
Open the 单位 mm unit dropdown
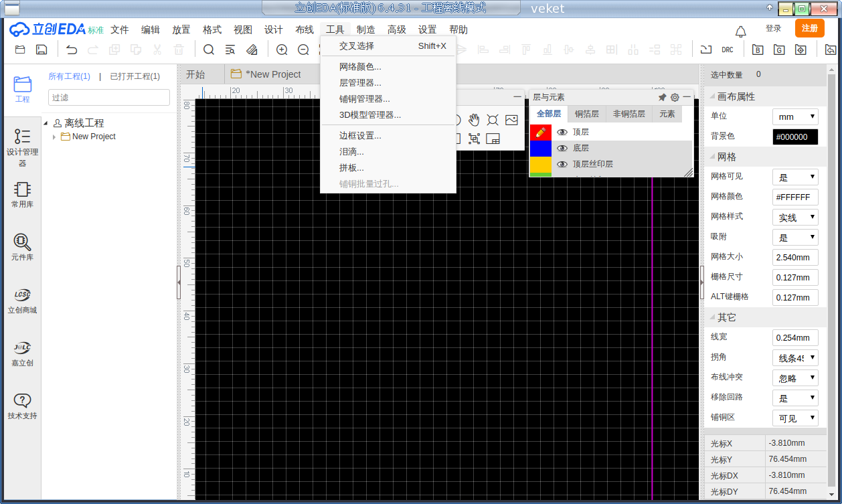795,116
